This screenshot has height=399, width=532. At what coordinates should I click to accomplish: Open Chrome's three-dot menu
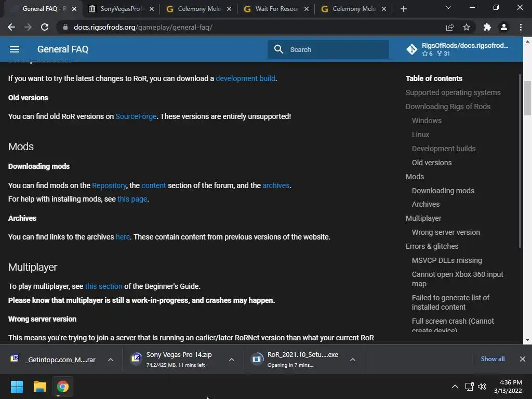[521, 27]
